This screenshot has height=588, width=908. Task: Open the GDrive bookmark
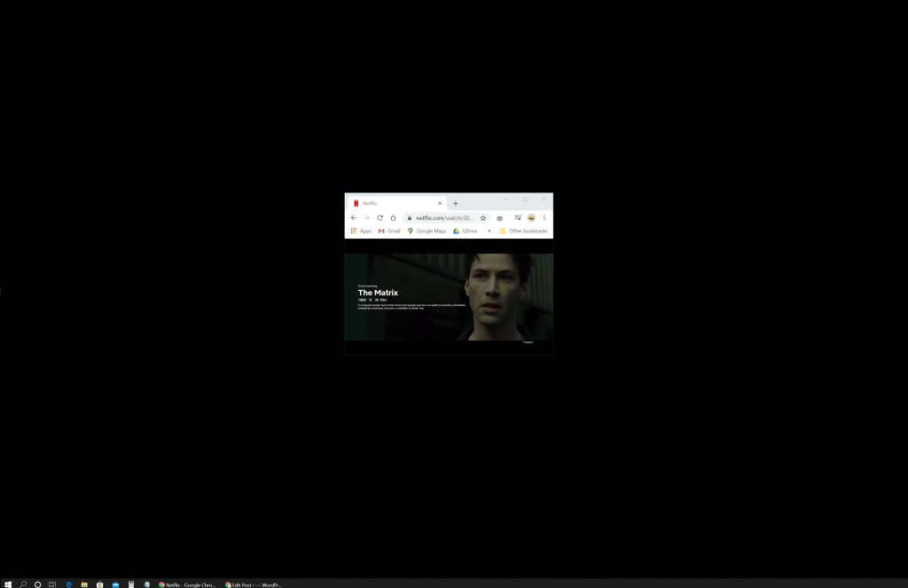point(466,231)
